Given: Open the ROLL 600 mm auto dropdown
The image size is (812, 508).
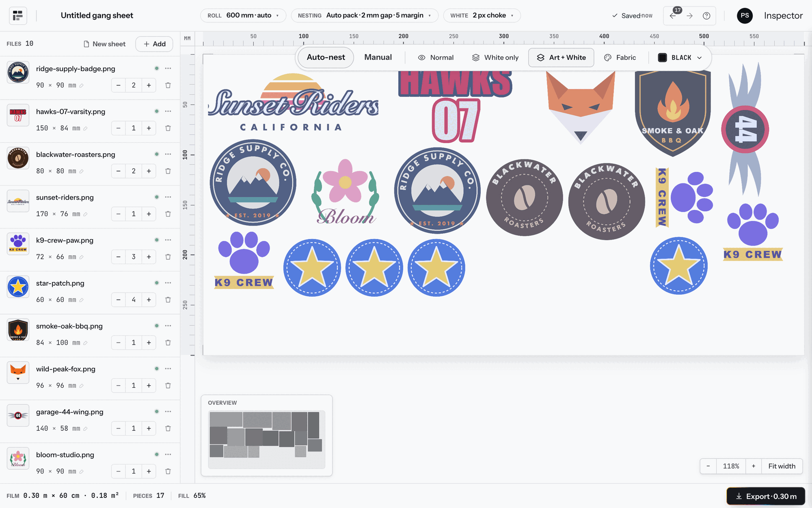Looking at the screenshot, I should [x=243, y=15].
